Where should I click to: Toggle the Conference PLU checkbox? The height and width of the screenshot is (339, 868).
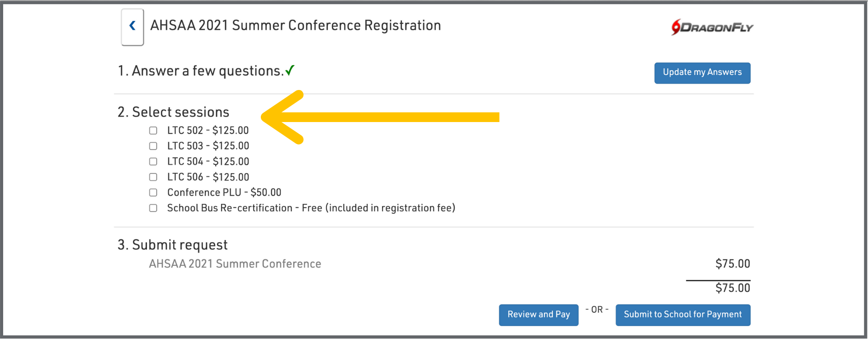[x=153, y=193]
